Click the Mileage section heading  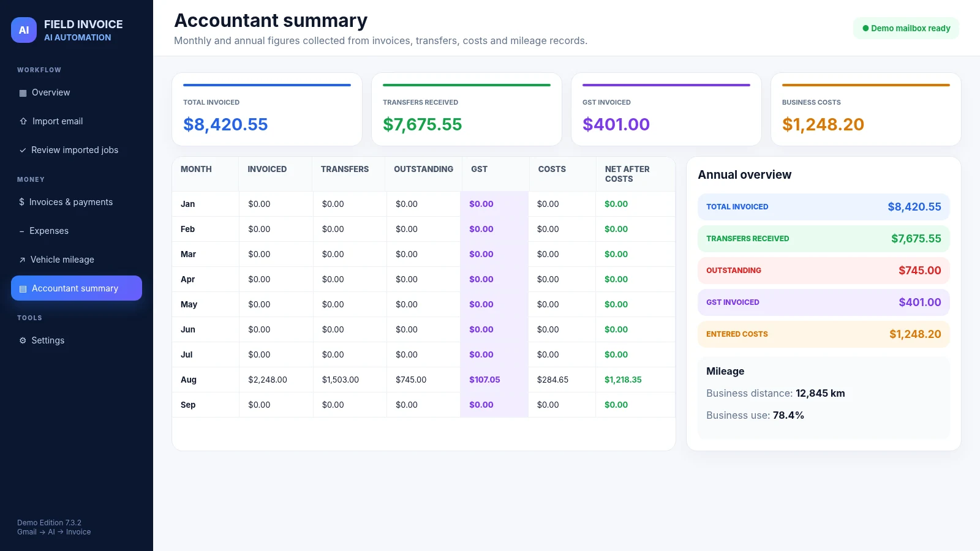725,371
